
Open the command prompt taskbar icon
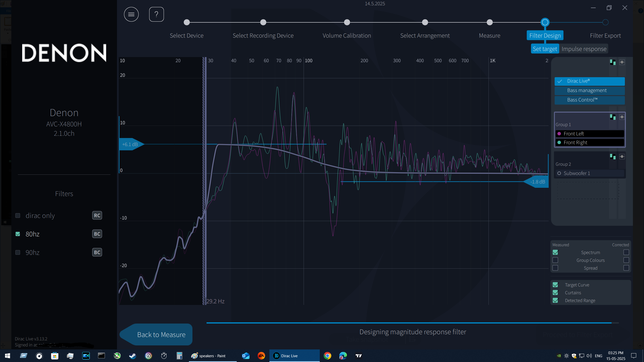coord(101,356)
